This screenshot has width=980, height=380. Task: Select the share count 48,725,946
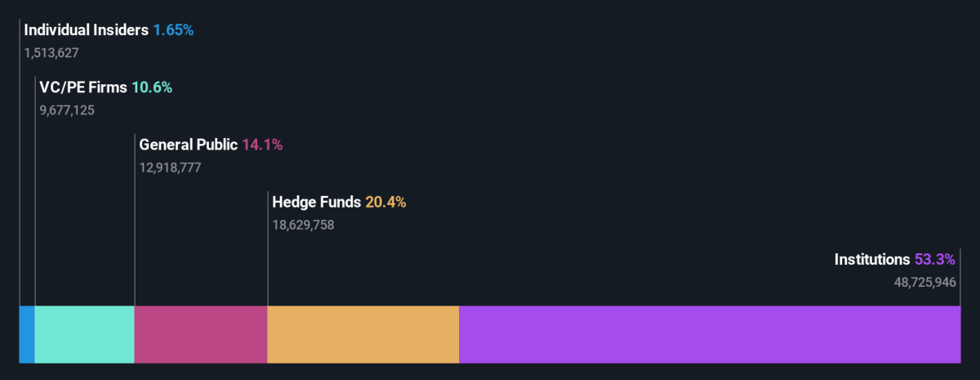925,282
